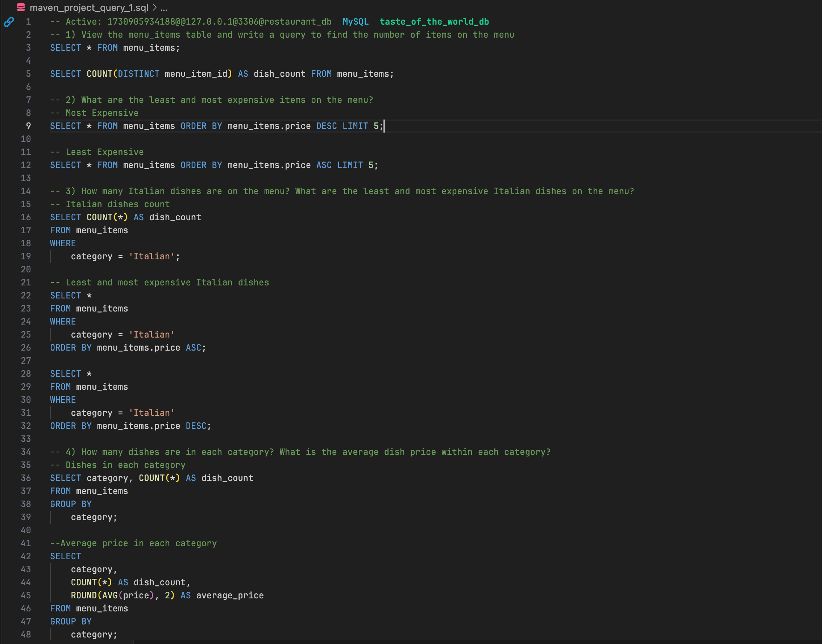Click 'COUNT(*) AS dish_count,' on line 44
This screenshot has height=644, width=822.
pos(130,582)
